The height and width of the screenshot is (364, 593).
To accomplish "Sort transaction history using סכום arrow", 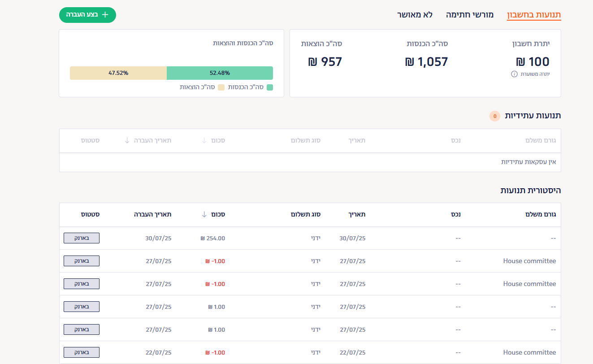I will click(x=204, y=214).
